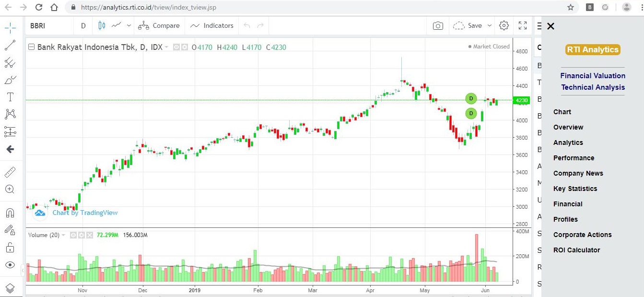Screen dimensions: 644x297
Task: Click the left back arrow tool icon
Action: click(10, 149)
